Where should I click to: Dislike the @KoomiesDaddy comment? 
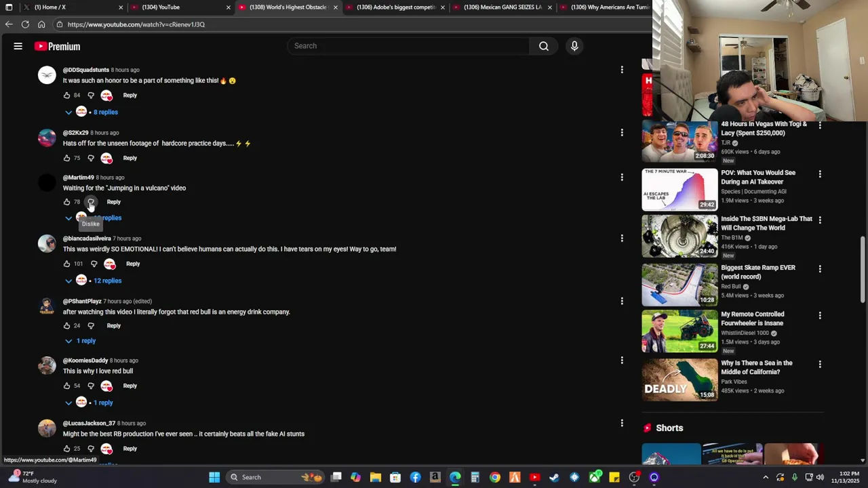[x=91, y=386]
